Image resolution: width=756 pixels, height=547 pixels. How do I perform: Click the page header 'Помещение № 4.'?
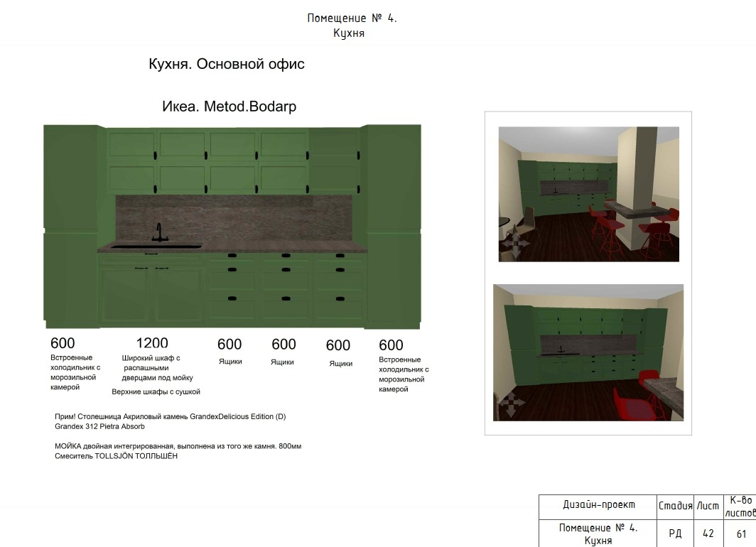pyautogui.click(x=352, y=18)
